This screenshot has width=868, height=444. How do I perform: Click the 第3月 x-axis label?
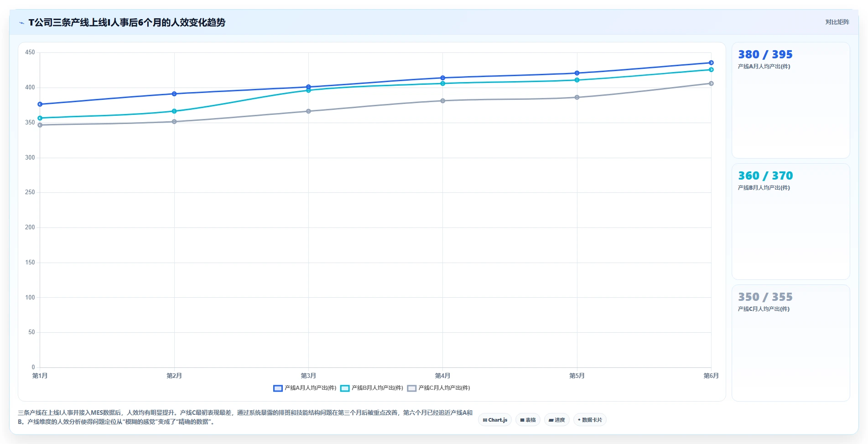pos(308,376)
